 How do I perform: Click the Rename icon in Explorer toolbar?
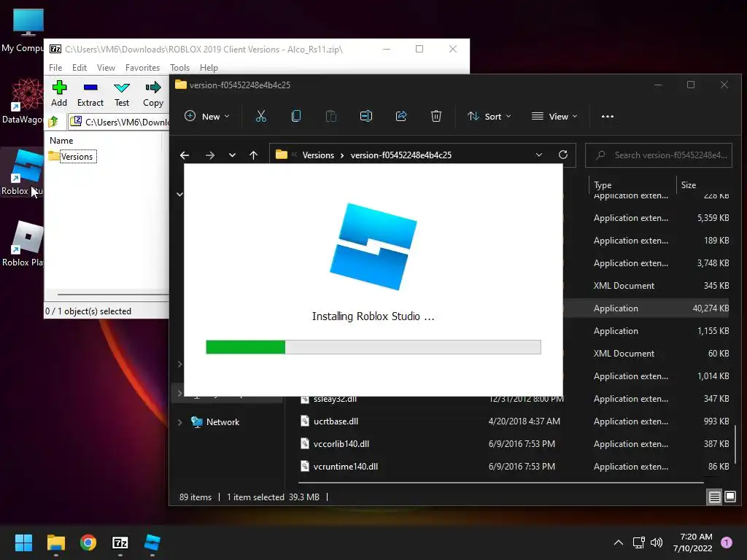coord(366,116)
